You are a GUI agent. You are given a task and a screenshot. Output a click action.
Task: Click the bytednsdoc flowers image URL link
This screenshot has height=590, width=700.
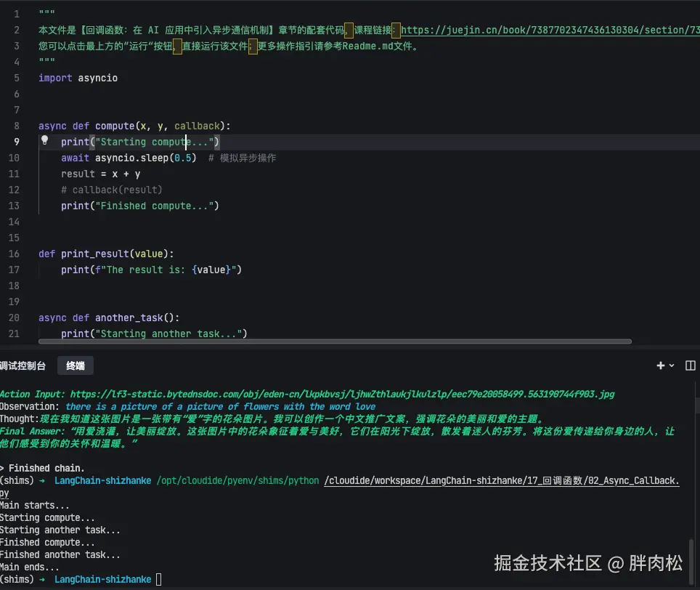[x=341, y=394]
